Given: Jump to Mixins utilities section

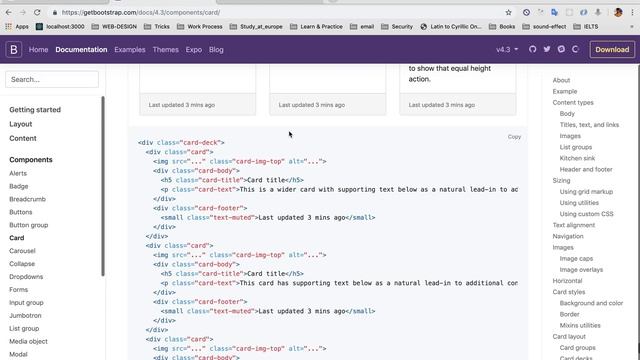Looking at the screenshot, I should coord(580,326).
